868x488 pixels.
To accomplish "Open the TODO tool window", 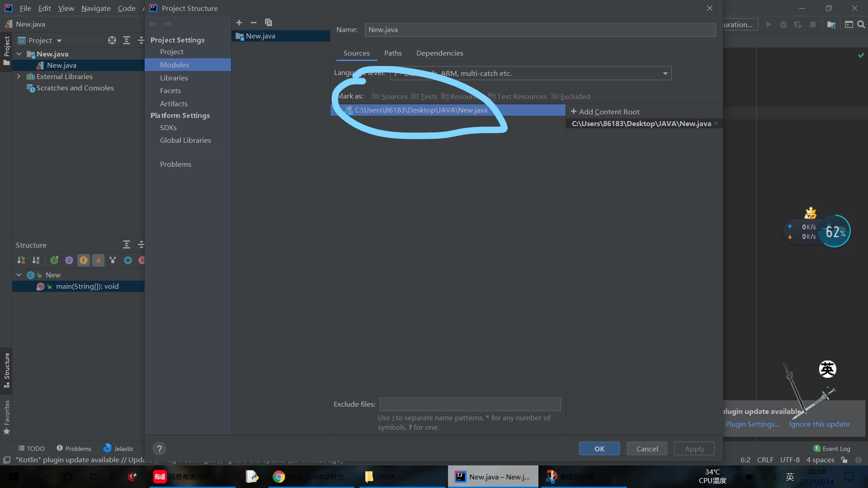I will (x=31, y=448).
